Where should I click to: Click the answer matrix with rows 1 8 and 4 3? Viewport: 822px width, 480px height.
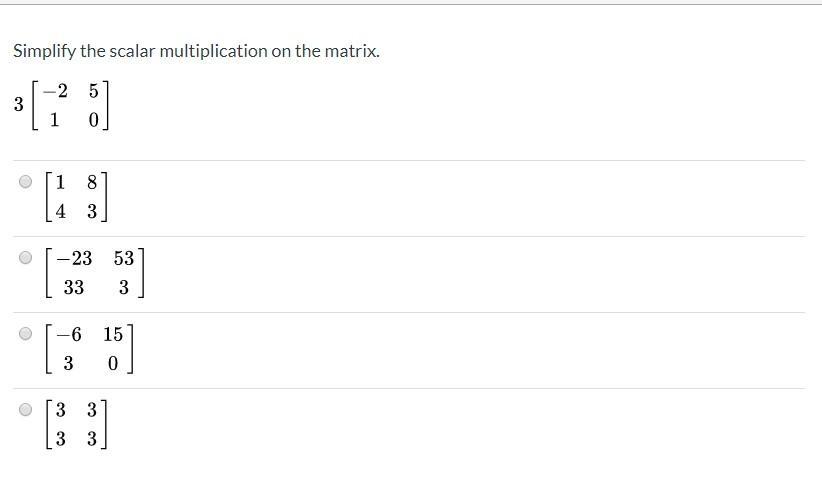(77, 197)
